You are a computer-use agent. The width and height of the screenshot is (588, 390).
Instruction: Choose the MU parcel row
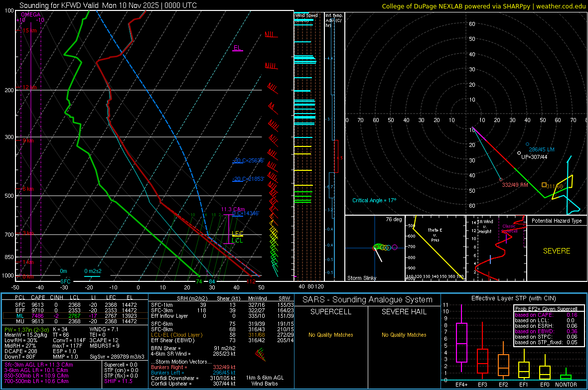(75, 321)
